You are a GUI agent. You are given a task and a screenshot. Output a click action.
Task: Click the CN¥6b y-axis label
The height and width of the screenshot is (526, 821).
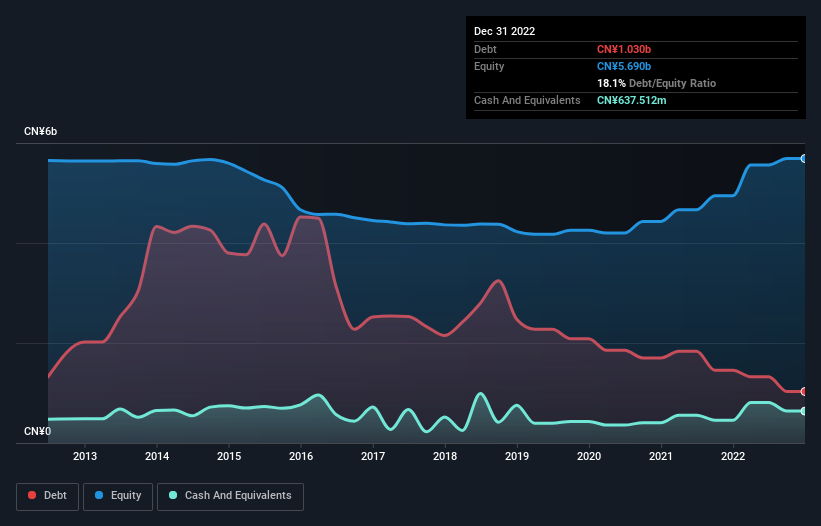point(40,131)
